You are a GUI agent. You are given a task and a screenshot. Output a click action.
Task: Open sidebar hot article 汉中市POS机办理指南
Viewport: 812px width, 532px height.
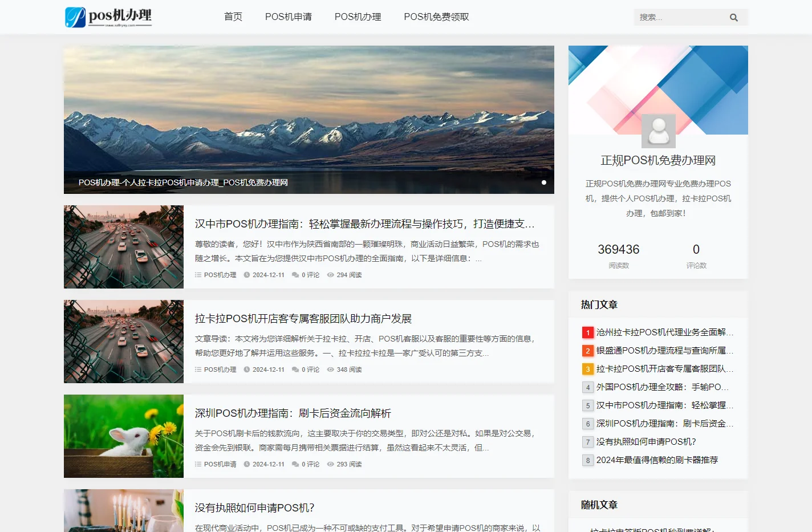[x=665, y=405]
